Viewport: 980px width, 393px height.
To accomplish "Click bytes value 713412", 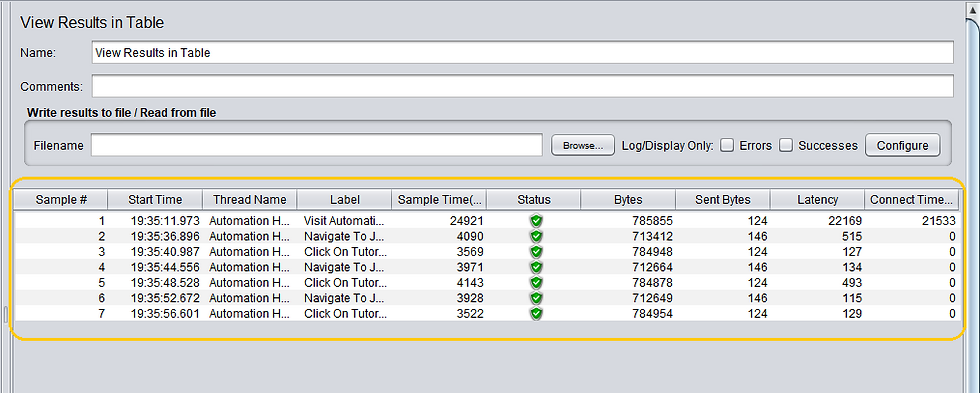I will [x=652, y=236].
